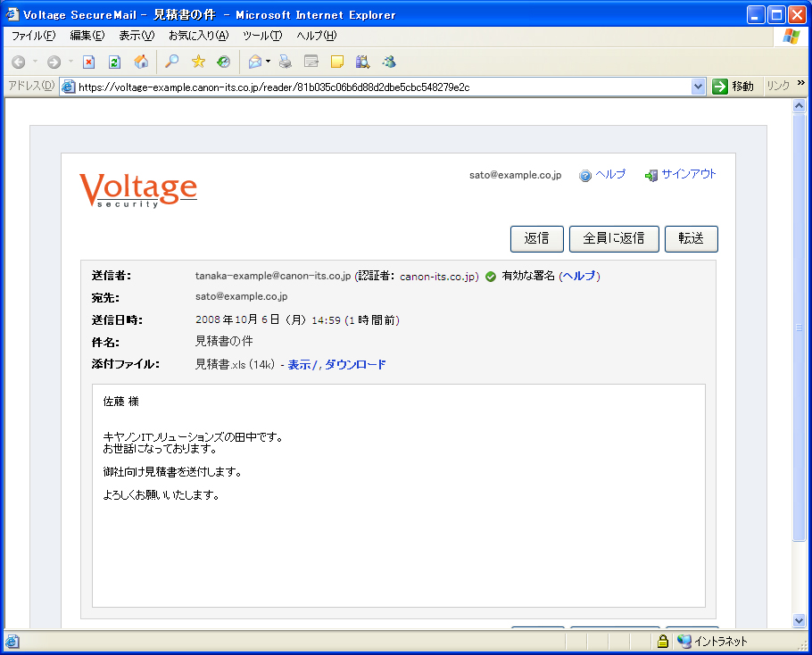812x655 pixels.
Task: Open the Messenger toolbar icon
Action: click(389, 62)
